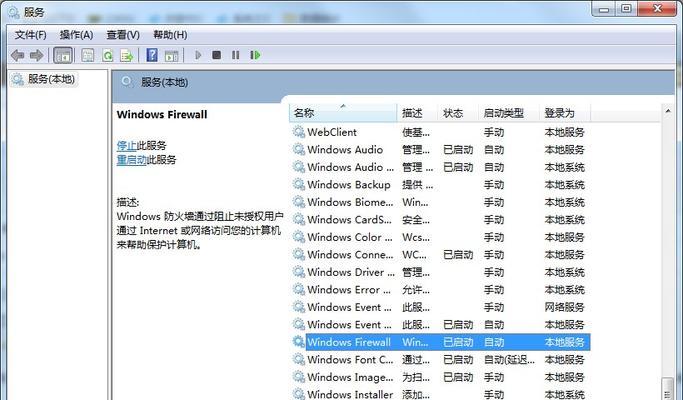Select the WebClient service name
Viewport: 683px width, 400px height.
[x=331, y=132]
